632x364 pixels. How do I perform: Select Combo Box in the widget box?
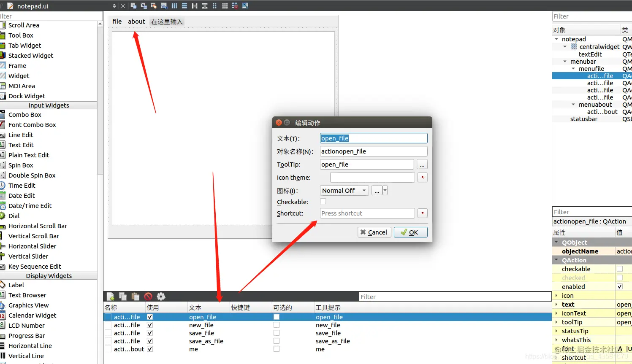(x=25, y=115)
